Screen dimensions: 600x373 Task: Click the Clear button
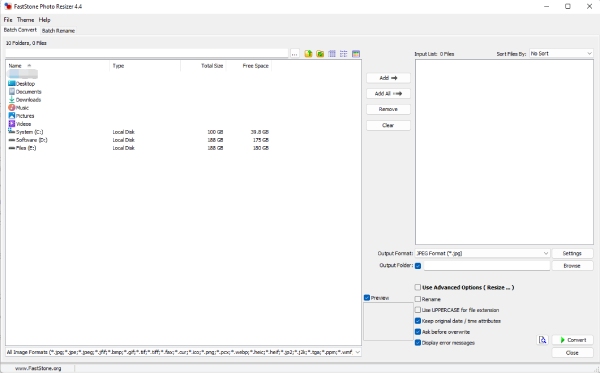pyautogui.click(x=388, y=125)
